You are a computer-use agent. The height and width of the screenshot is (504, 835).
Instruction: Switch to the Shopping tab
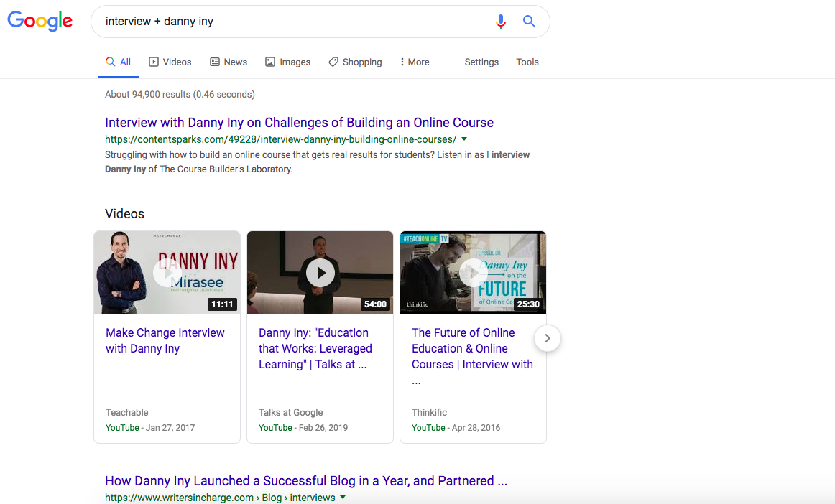pyautogui.click(x=355, y=62)
